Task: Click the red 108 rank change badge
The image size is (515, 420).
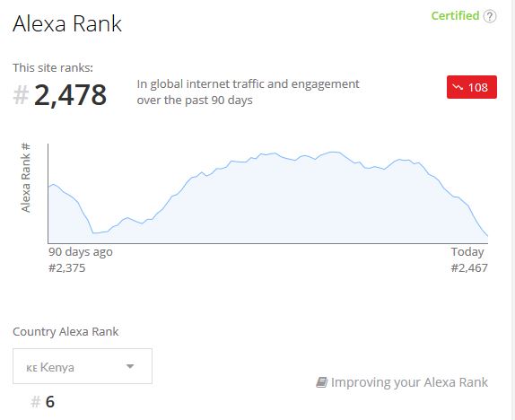Action: [472, 87]
